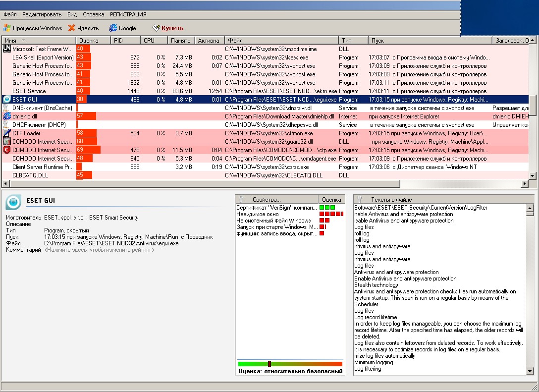Select CLBCATQ.DLL row
Screen dimensions: 539x392
point(265,175)
